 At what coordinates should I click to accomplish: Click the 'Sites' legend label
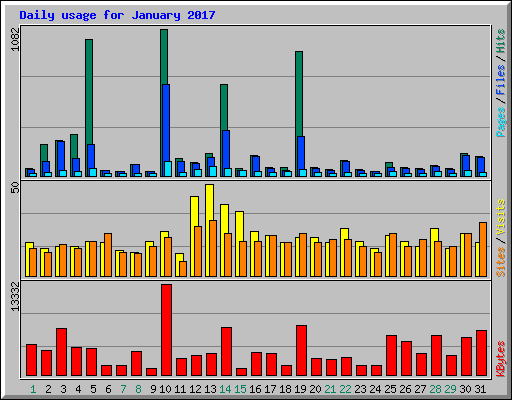click(x=501, y=262)
